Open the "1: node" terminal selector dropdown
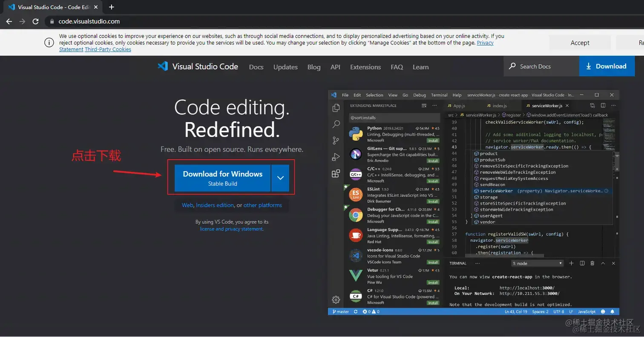This screenshot has width=644, height=337. click(538, 263)
